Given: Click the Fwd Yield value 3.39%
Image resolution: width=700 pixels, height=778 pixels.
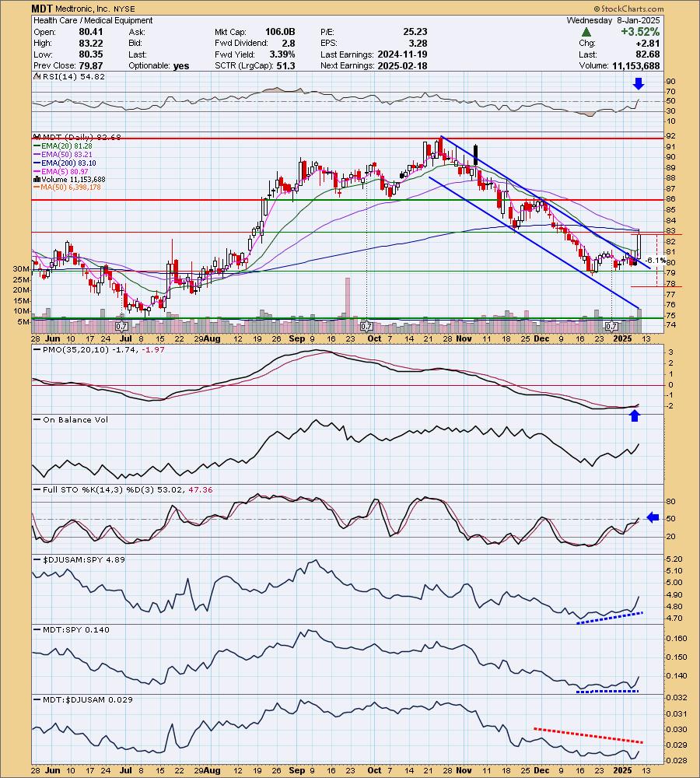Looking at the screenshot, I should coord(282,54).
